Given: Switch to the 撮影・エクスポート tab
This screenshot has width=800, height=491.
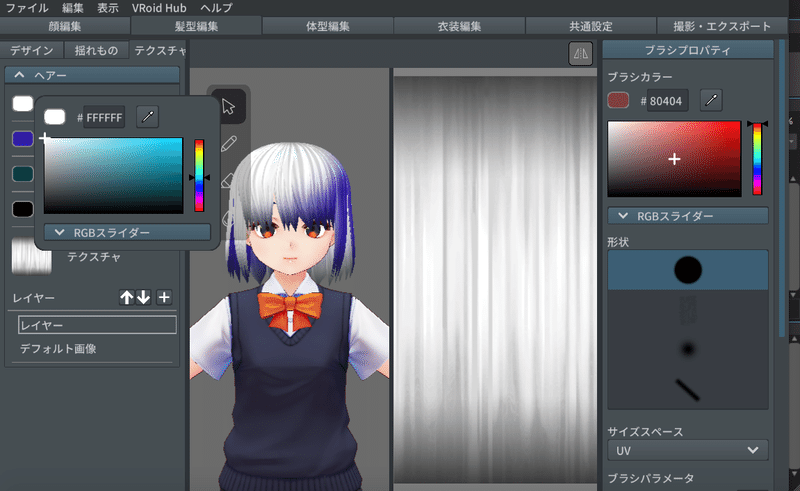Looking at the screenshot, I should pyautogui.click(x=722, y=26).
